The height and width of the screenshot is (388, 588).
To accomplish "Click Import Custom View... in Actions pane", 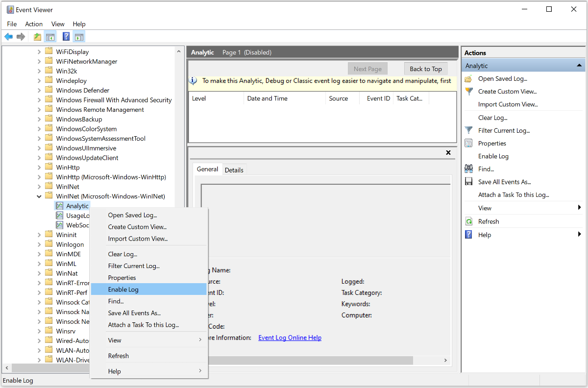I will [x=508, y=104].
